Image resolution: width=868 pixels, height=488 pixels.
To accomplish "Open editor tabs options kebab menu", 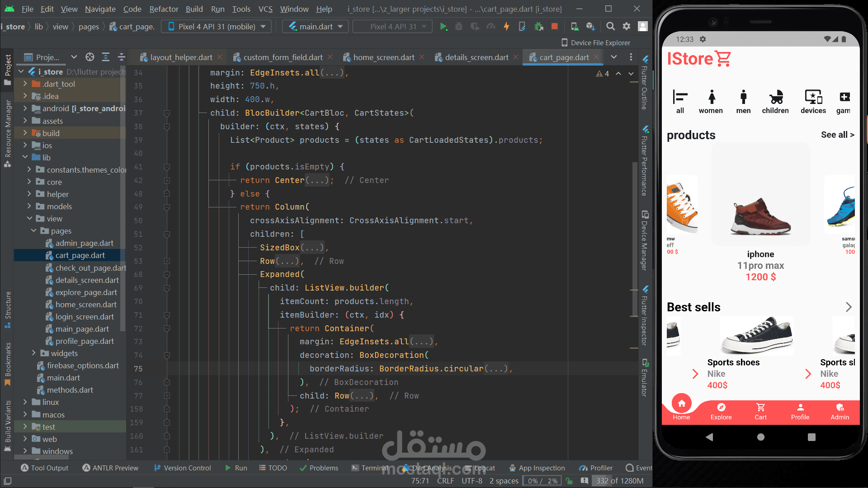I will [631, 57].
